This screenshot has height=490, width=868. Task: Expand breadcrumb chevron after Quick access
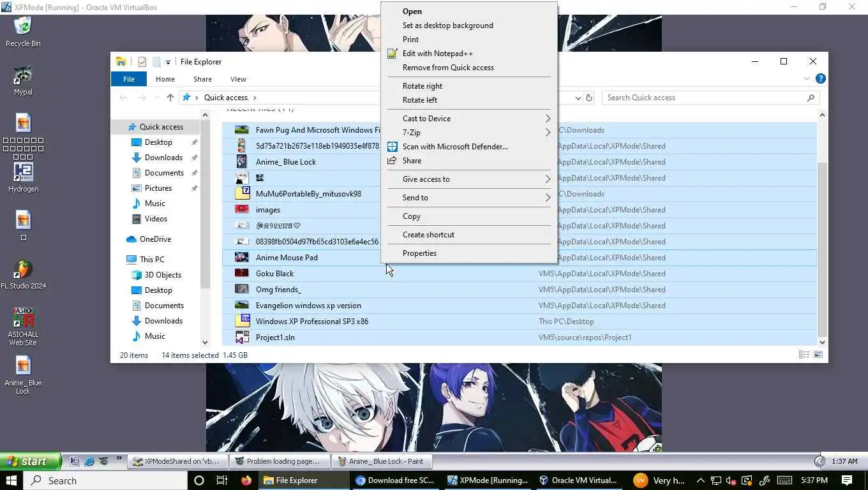[255, 98]
